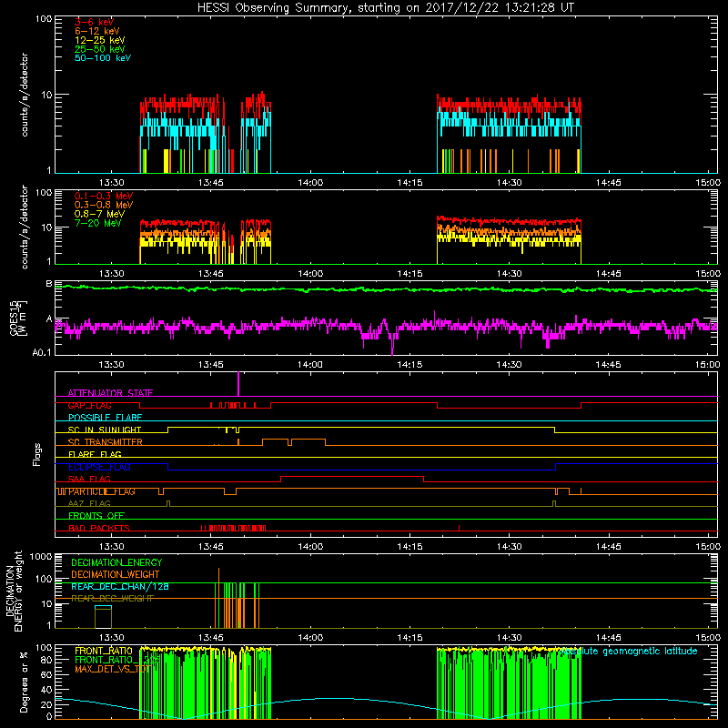Viewport: 728px width, 728px height.
Task: Click the DECIMATION_WEIGHT legend label
Action: (116, 575)
